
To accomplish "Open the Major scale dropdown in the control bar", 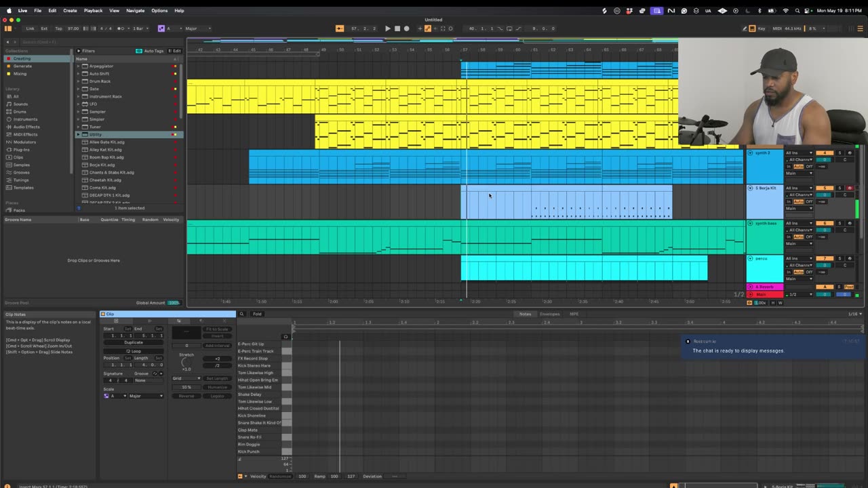I will pyautogui.click(x=197, y=28).
